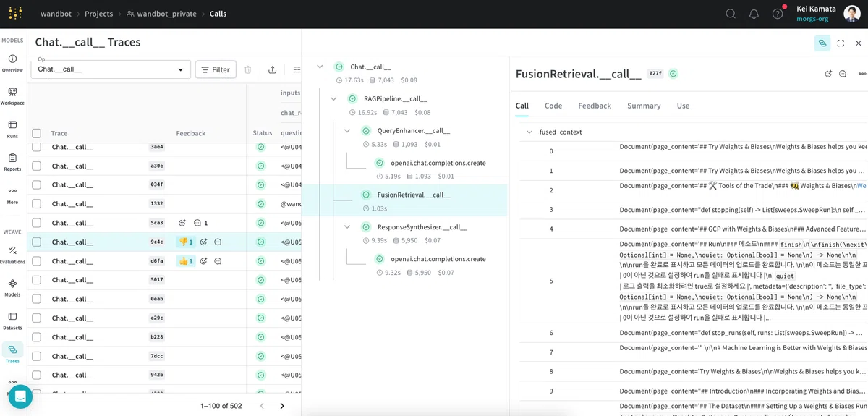Open More under the Models section

tap(12, 195)
